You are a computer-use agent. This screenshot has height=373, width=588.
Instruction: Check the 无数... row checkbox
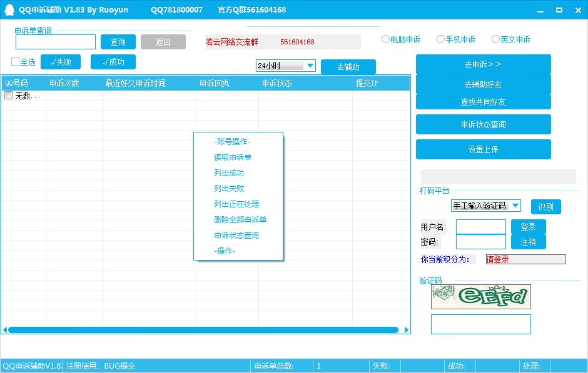coord(8,96)
